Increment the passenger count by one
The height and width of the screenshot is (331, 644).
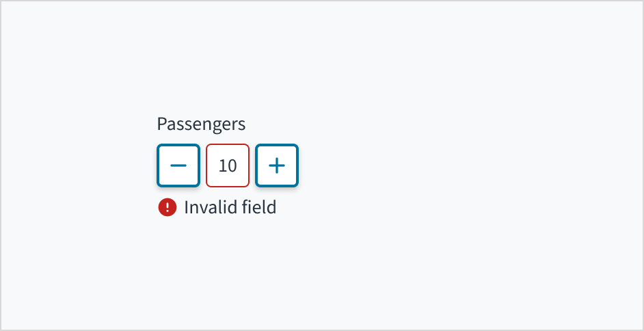(x=277, y=165)
